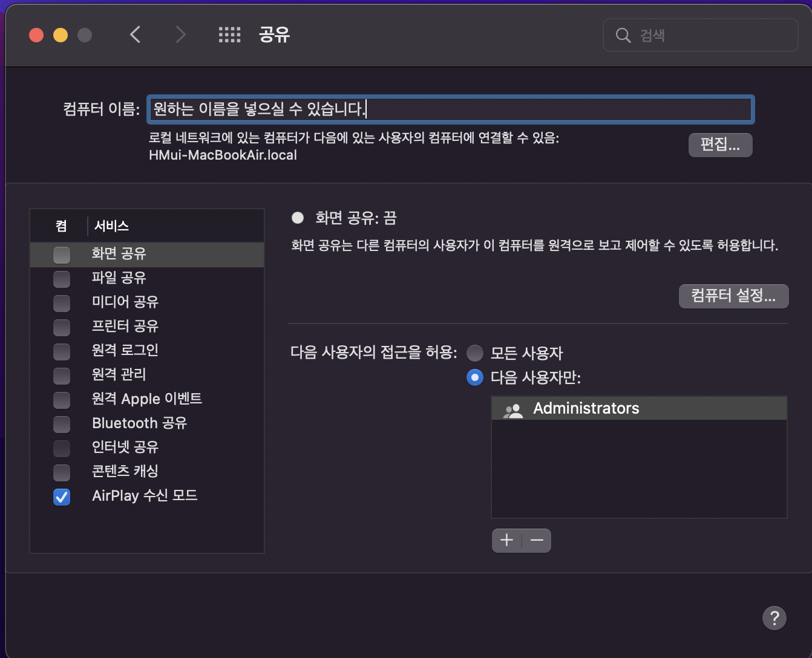
Task: Click the forward navigation arrow
Action: 180,34
